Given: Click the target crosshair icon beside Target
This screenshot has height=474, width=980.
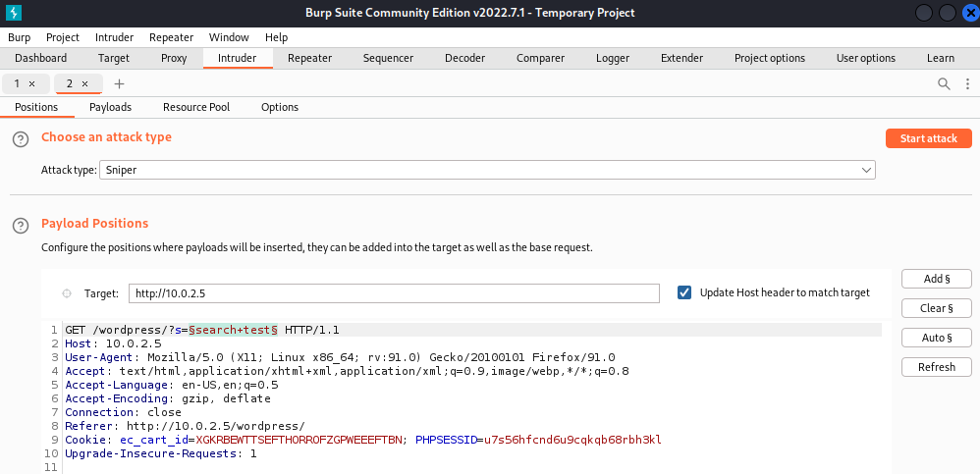Looking at the screenshot, I should click(67, 293).
